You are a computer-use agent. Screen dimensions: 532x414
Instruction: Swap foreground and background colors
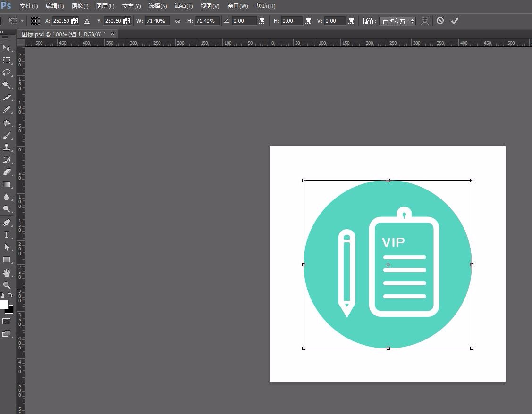[x=10, y=295]
